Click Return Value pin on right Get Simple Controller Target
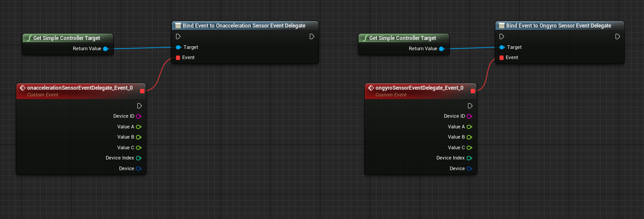The width and height of the screenshot is (644, 219). tap(441, 49)
